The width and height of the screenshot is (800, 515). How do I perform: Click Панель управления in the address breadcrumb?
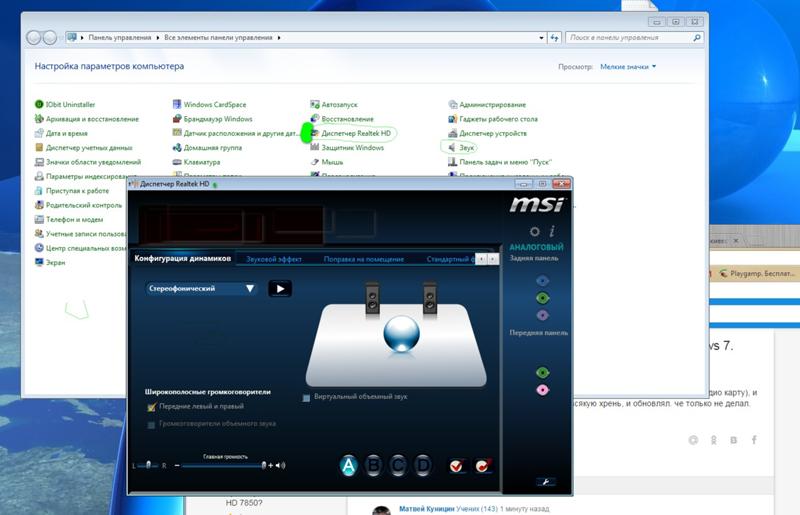[120, 37]
